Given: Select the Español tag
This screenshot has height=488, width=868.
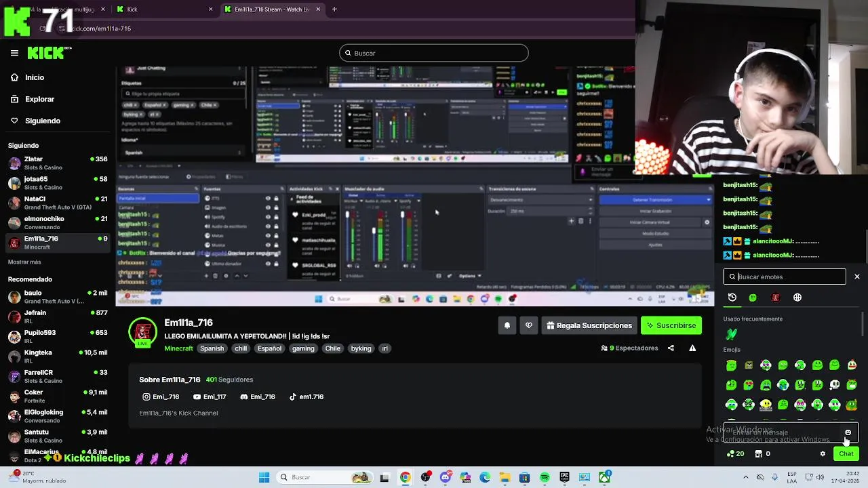Looking at the screenshot, I should [x=269, y=348].
